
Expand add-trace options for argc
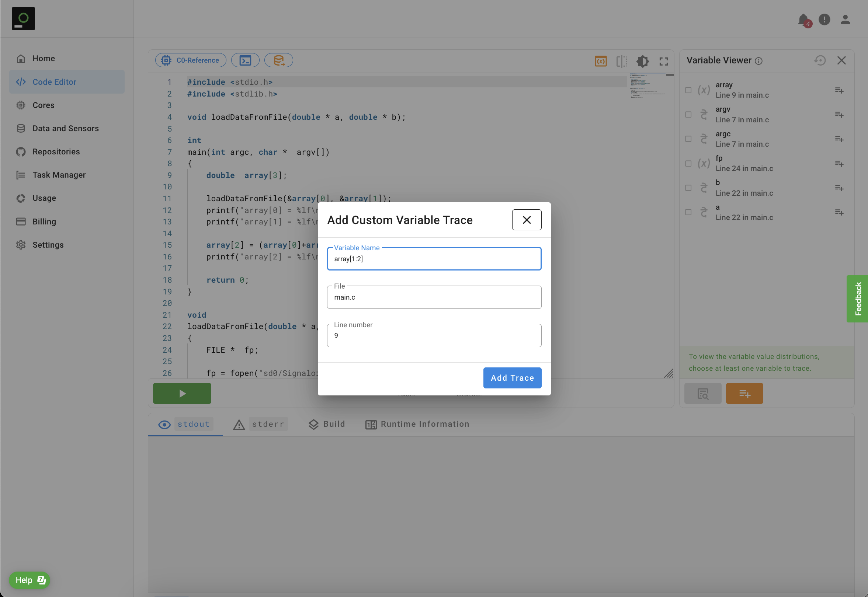click(839, 139)
